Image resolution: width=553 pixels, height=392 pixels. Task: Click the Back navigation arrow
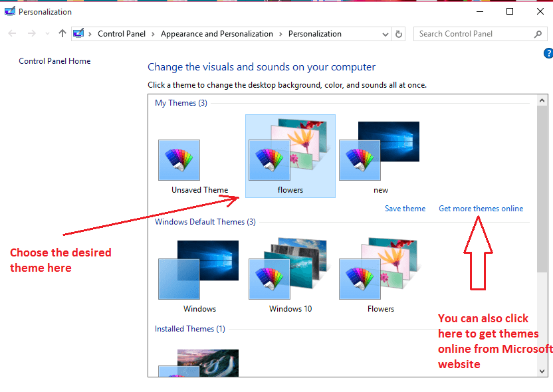tap(12, 33)
